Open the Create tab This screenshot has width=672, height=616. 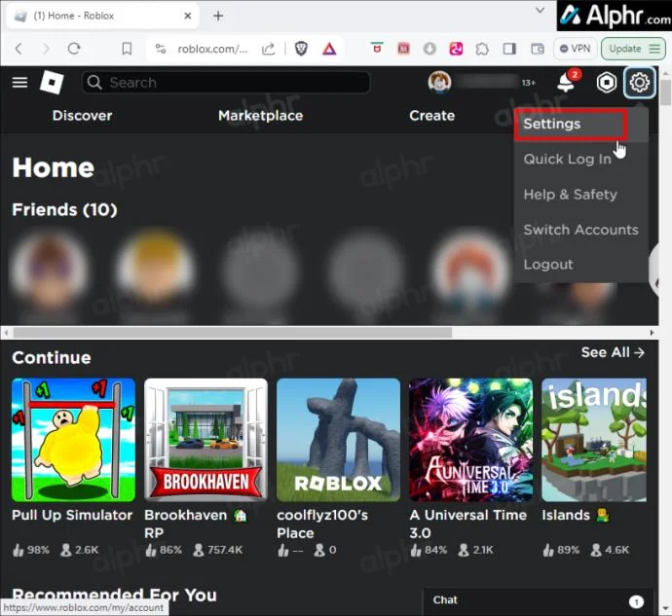tap(432, 116)
